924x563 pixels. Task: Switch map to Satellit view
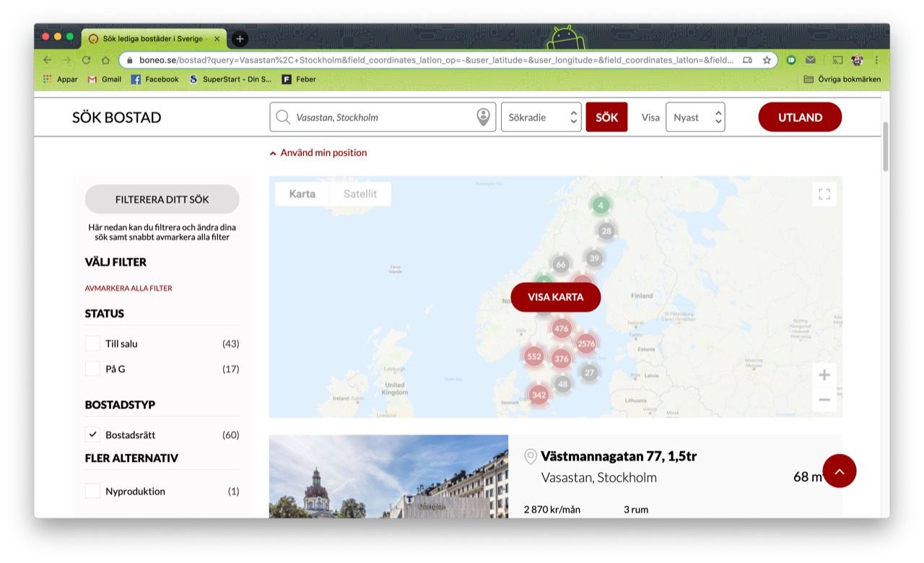tap(360, 194)
